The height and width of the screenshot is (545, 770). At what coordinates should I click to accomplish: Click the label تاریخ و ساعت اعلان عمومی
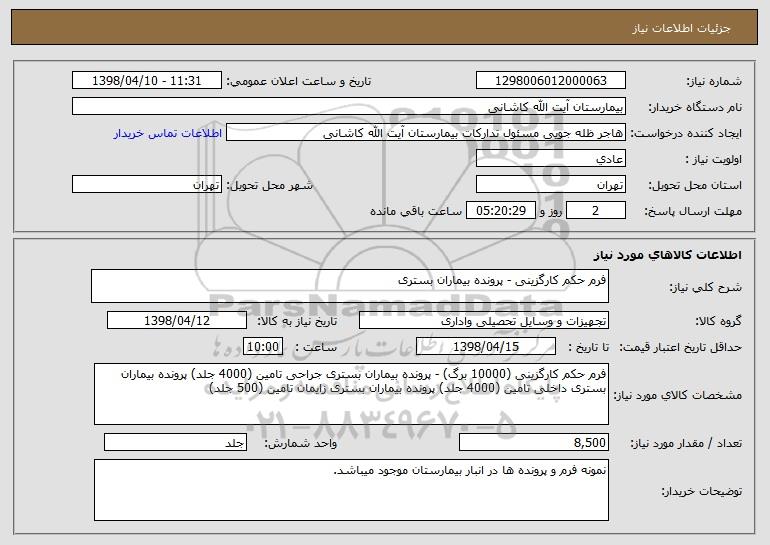coord(299,81)
